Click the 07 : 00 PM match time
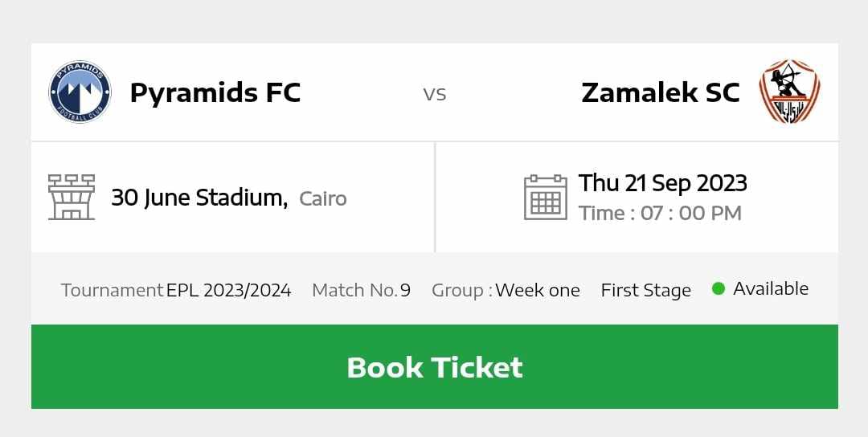This screenshot has height=437, width=868. point(690,214)
